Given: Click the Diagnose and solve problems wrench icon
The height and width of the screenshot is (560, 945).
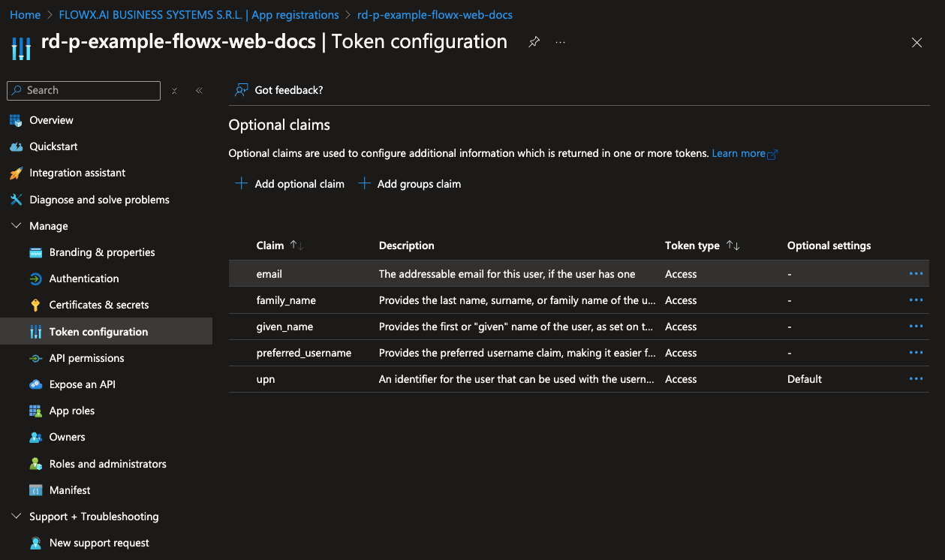Looking at the screenshot, I should (x=16, y=200).
